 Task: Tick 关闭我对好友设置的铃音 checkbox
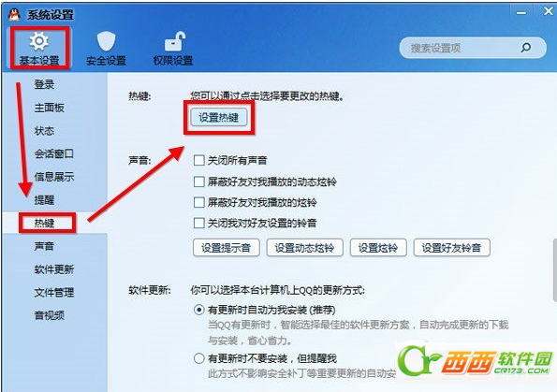click(x=198, y=223)
